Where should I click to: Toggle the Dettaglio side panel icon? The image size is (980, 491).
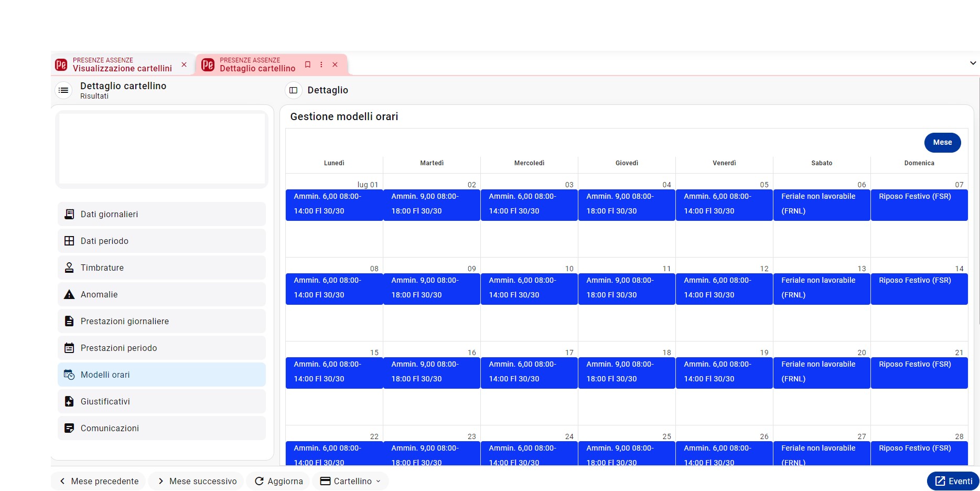293,90
